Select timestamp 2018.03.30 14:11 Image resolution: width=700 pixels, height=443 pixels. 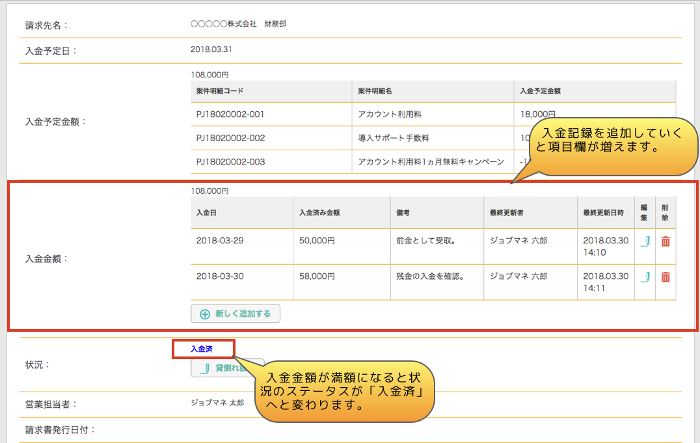point(605,282)
